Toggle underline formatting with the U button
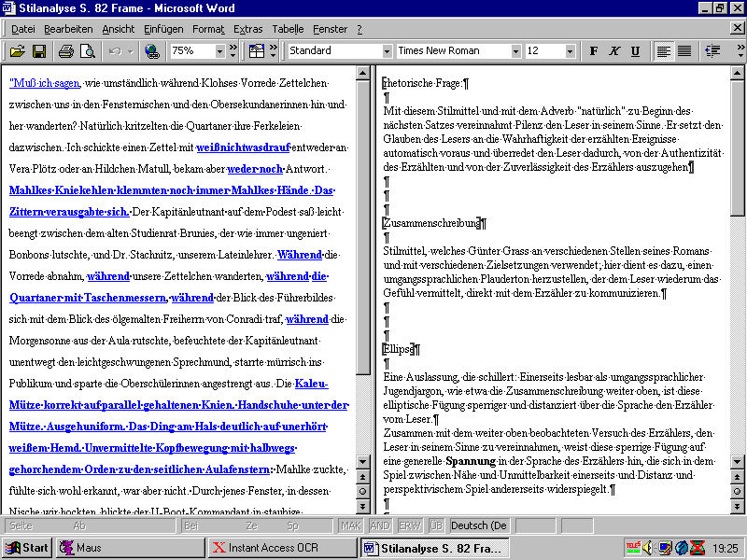This screenshot has width=747, height=560. click(x=635, y=50)
